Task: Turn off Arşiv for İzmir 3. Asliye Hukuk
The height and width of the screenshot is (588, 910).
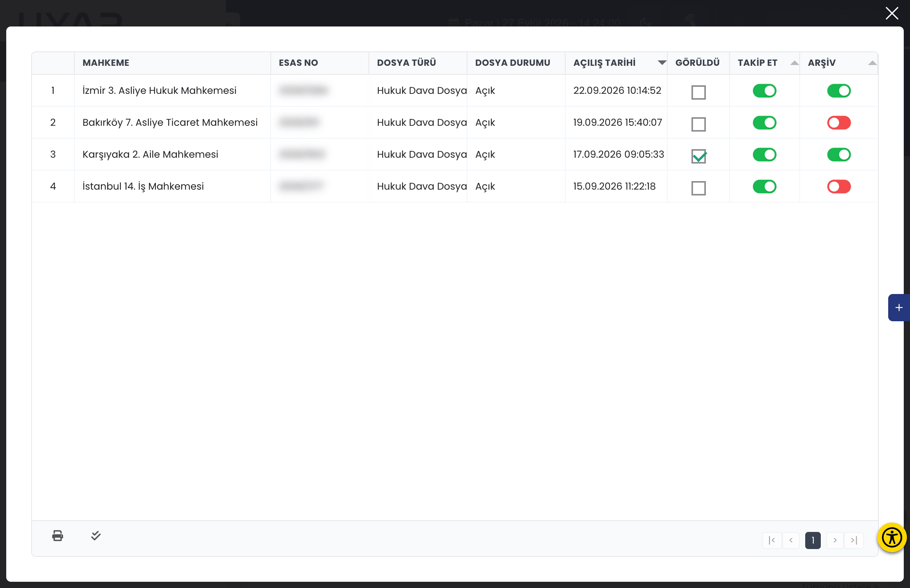Action: (x=839, y=91)
